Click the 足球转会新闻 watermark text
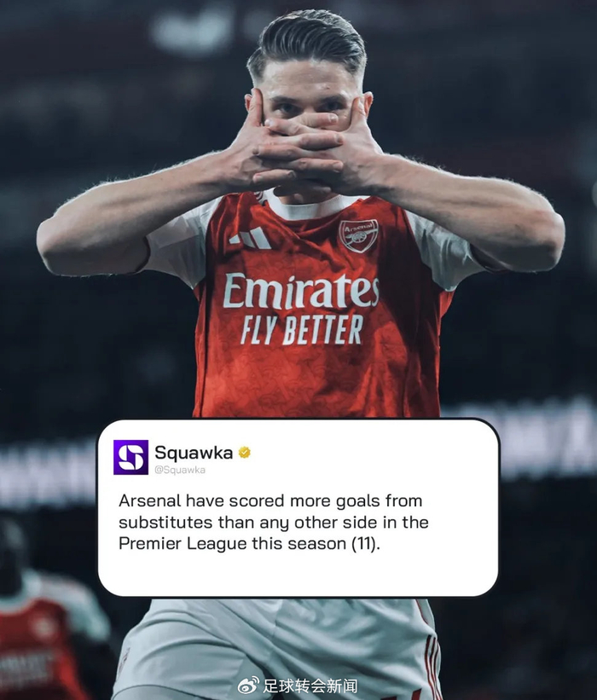The height and width of the screenshot is (700, 597). click(x=310, y=686)
